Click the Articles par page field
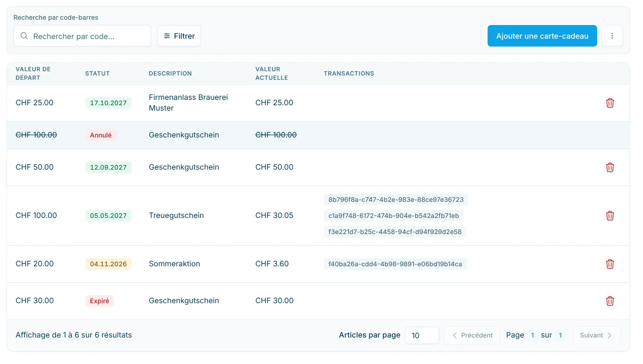 (422, 335)
